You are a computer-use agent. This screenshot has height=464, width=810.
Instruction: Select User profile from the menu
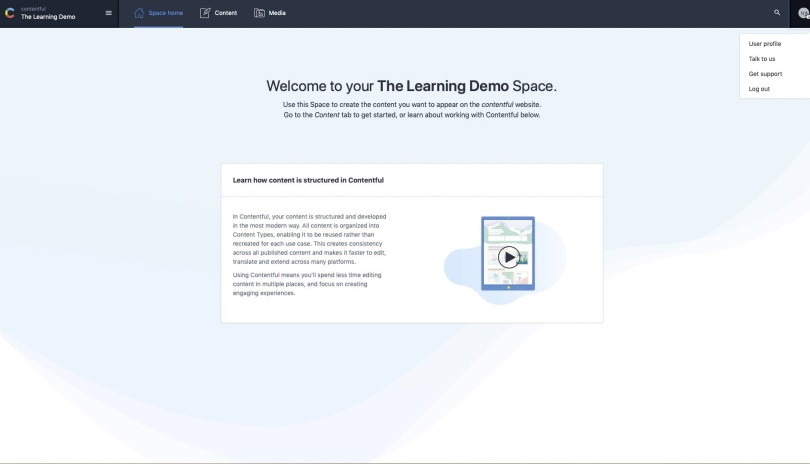765,44
